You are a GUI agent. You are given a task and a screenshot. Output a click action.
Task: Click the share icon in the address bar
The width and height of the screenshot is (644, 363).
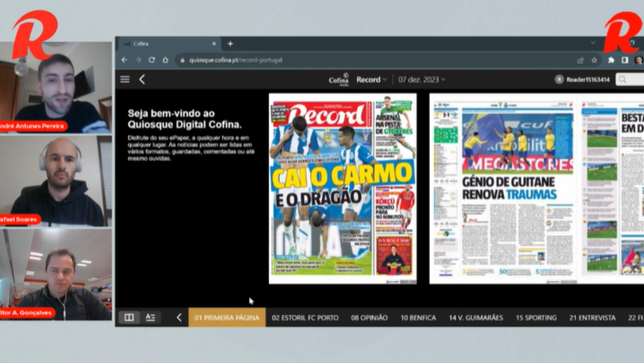click(x=580, y=60)
